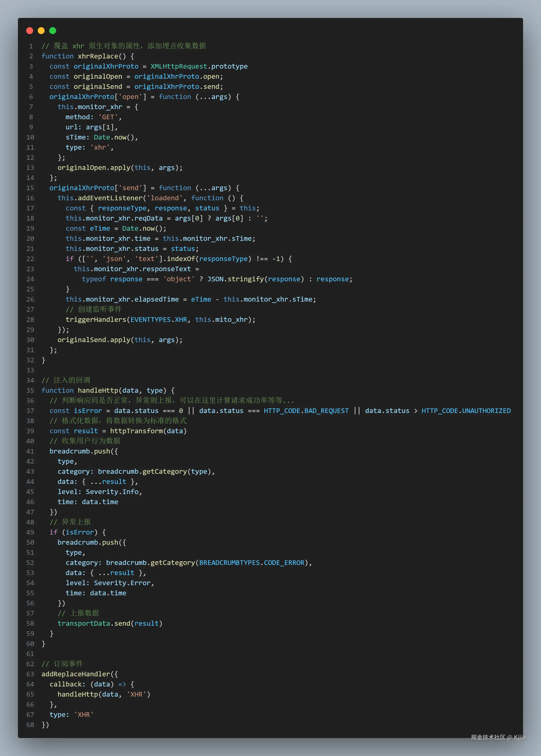The width and height of the screenshot is (541, 756).
Task: Click triggerHandlers function call
Action: [x=96, y=319]
